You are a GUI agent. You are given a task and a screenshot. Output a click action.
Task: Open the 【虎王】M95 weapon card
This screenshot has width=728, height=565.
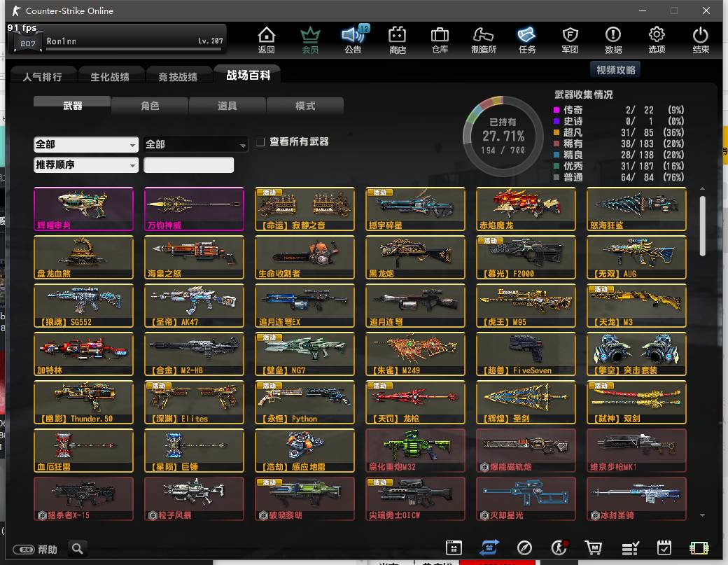click(526, 305)
